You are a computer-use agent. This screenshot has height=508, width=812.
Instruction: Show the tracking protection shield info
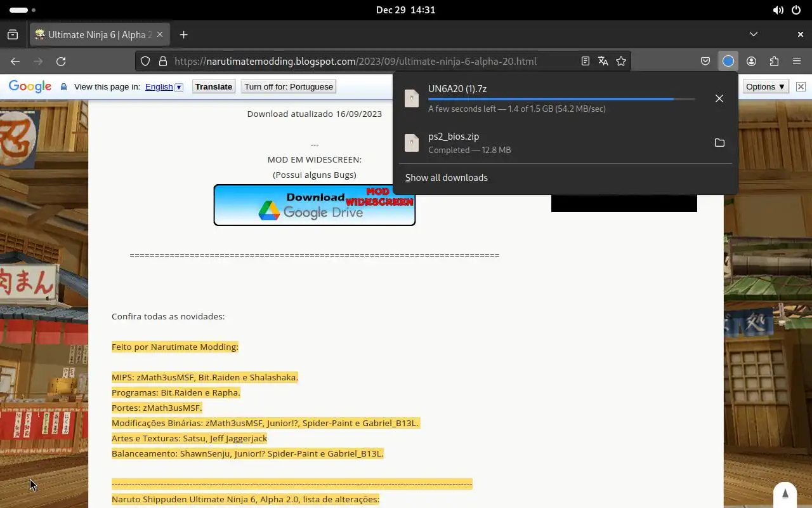[145, 61]
